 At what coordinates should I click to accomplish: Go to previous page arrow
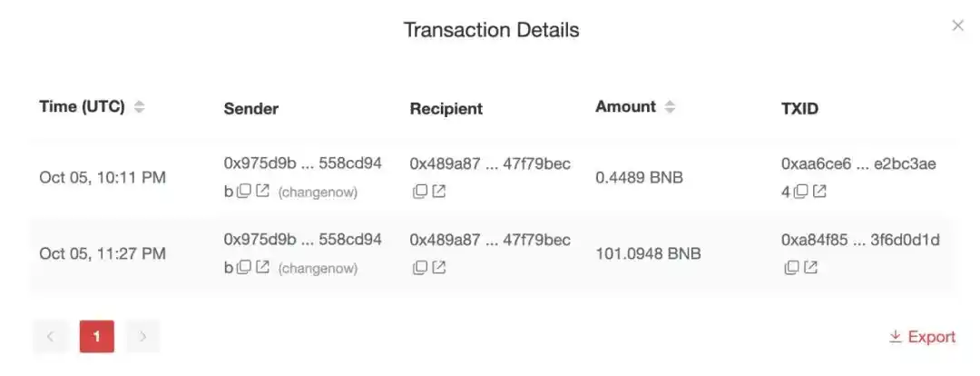[50, 337]
